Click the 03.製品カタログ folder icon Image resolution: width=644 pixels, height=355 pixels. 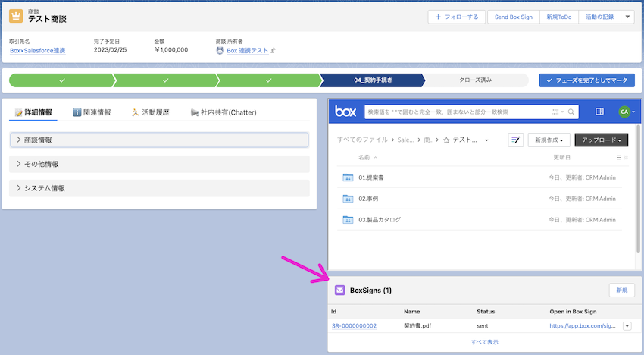click(x=348, y=220)
